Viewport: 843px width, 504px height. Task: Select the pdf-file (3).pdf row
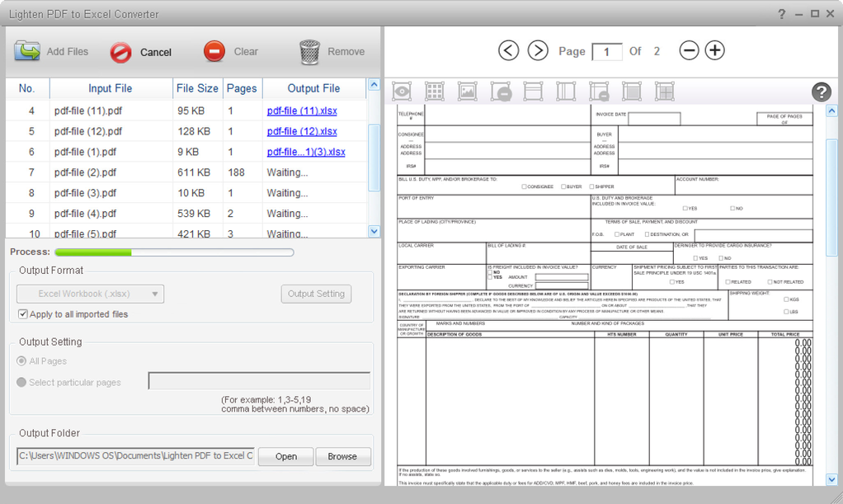tap(186, 192)
